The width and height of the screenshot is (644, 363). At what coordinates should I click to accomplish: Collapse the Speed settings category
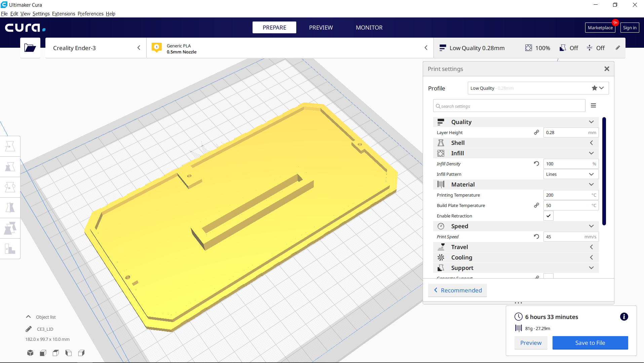point(516,226)
